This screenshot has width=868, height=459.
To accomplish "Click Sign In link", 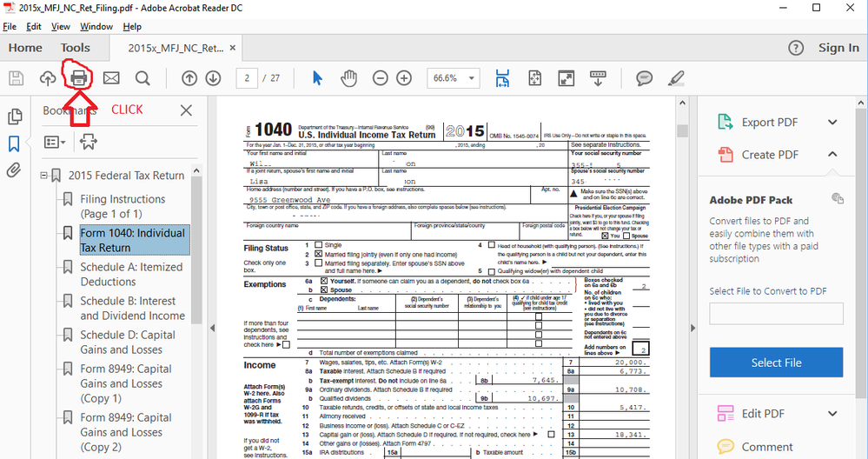I will (x=838, y=48).
